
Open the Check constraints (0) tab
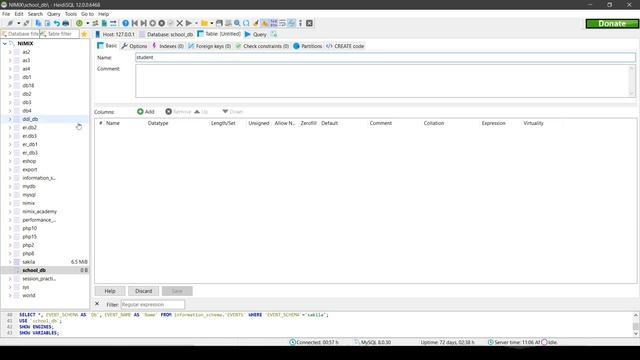(262, 46)
